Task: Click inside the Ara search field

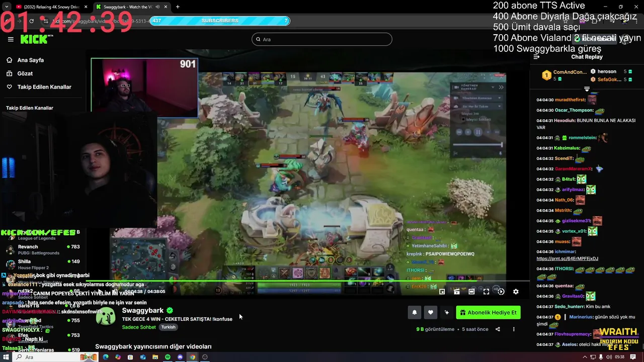Action: pos(322,39)
